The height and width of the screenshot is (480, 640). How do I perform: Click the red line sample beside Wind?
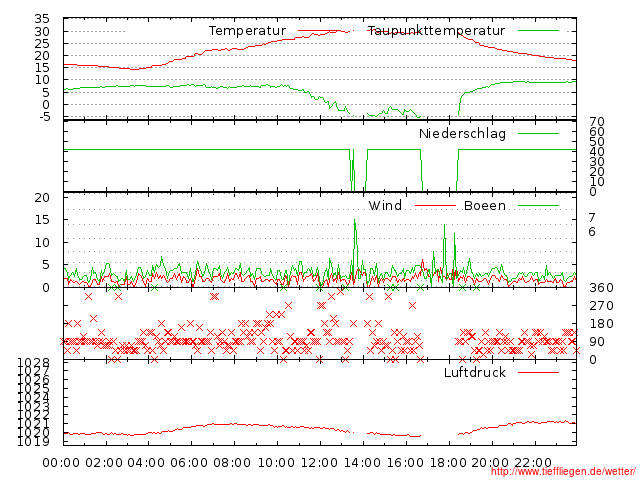point(435,206)
